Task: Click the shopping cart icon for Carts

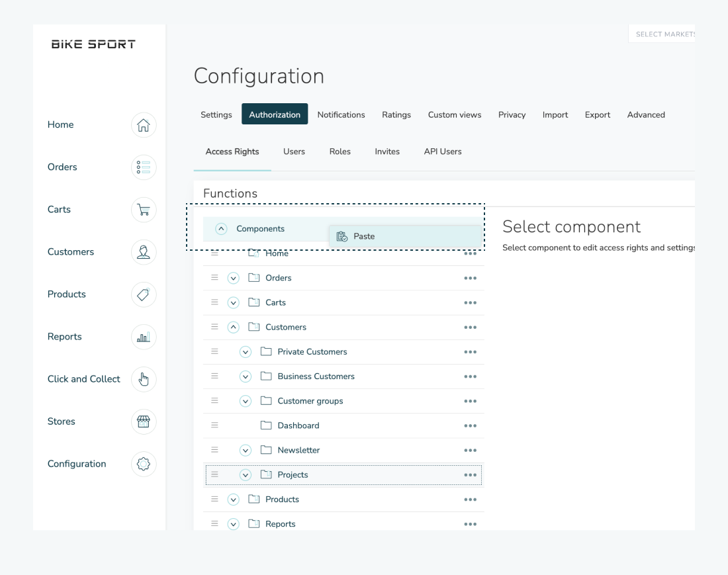Action: (144, 210)
